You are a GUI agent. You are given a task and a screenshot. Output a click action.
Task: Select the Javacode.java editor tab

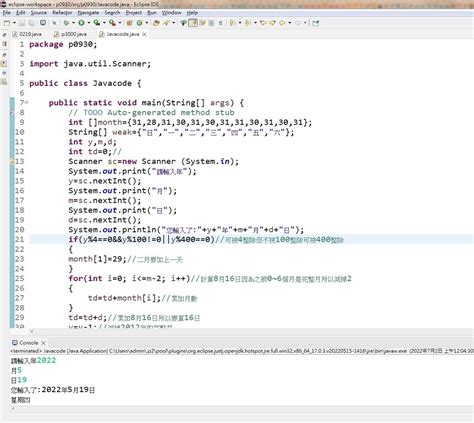point(123,34)
